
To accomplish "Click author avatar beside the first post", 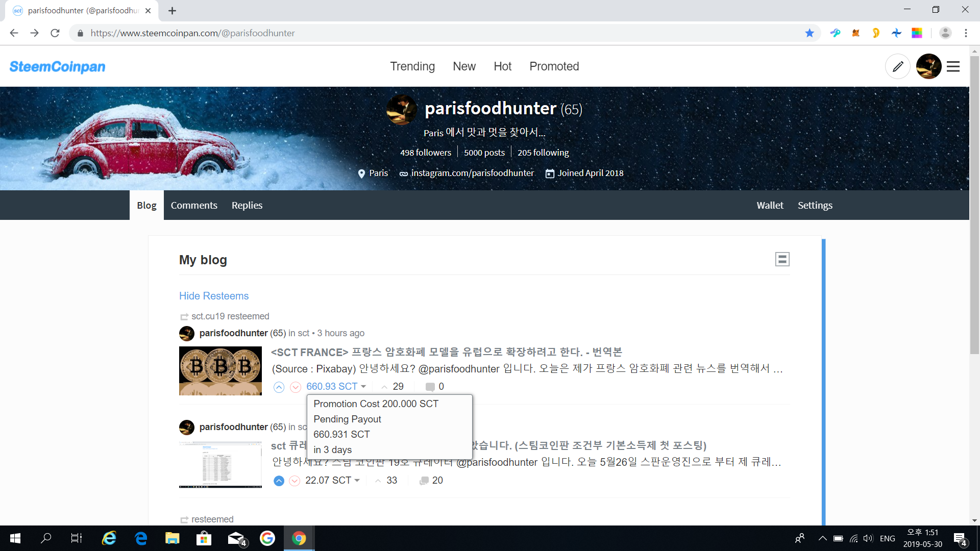I will (x=187, y=334).
